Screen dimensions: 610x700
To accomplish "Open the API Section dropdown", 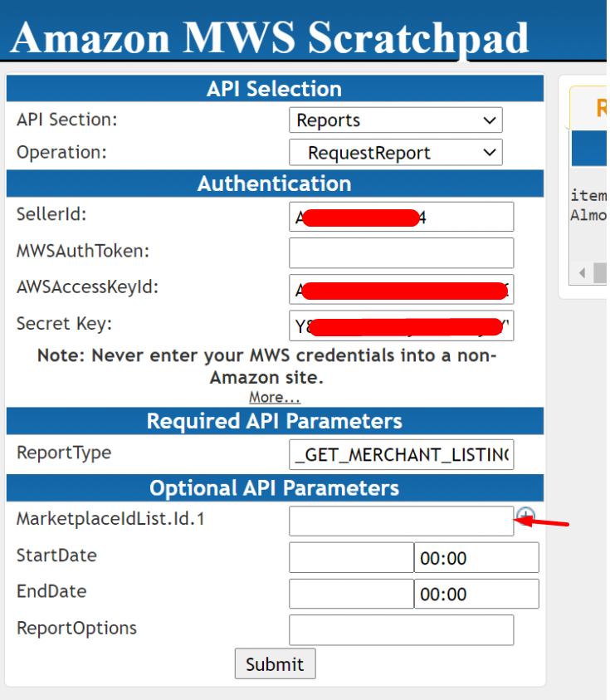I will (x=396, y=120).
